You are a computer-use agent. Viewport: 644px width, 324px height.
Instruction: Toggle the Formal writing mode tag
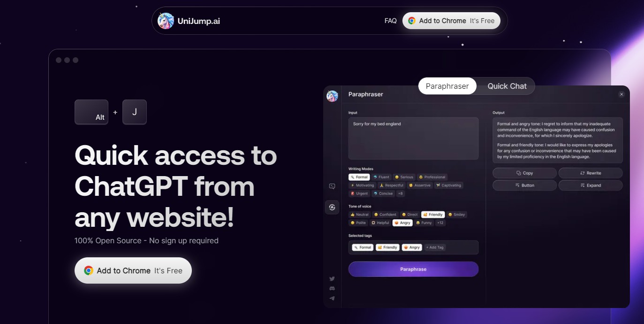[359, 177]
